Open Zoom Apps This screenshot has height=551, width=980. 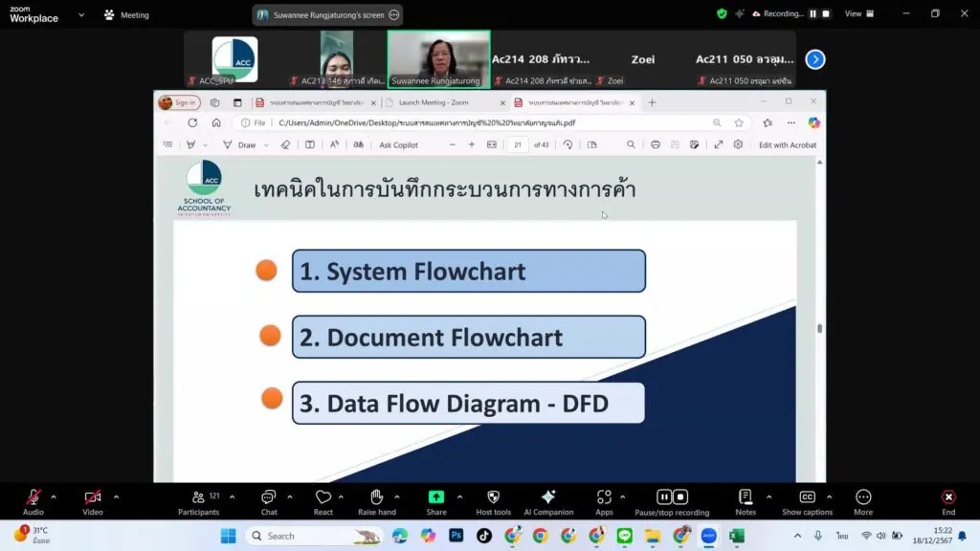[604, 502]
